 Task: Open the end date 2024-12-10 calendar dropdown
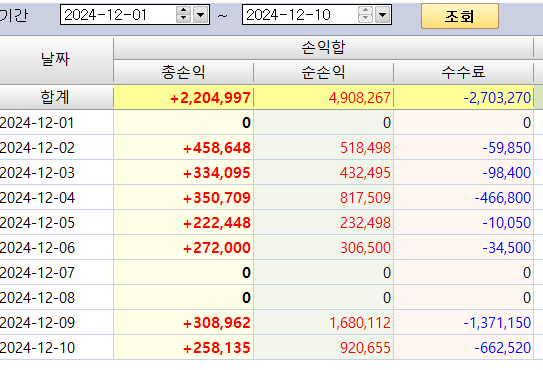(382, 15)
